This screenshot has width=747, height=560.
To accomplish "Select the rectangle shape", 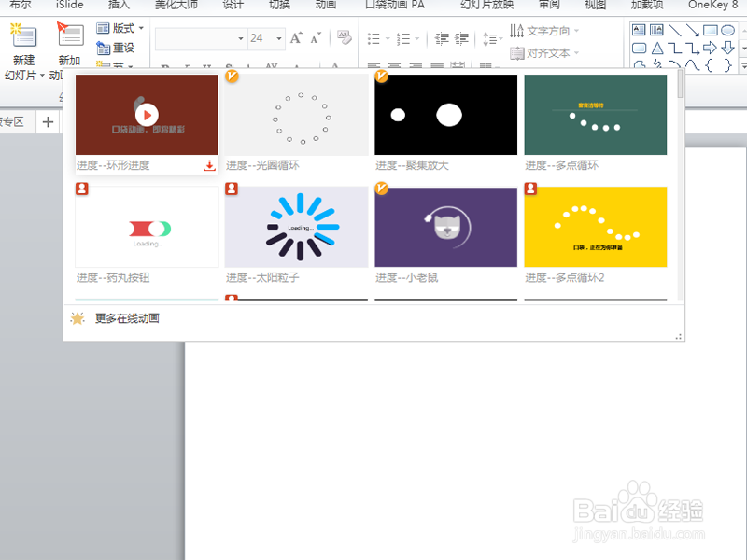I will coord(711,30).
